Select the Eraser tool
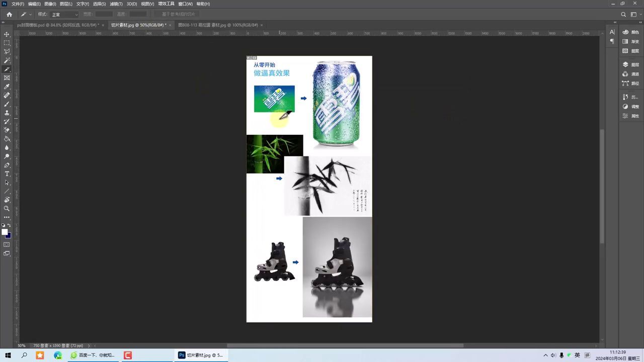 point(7,130)
